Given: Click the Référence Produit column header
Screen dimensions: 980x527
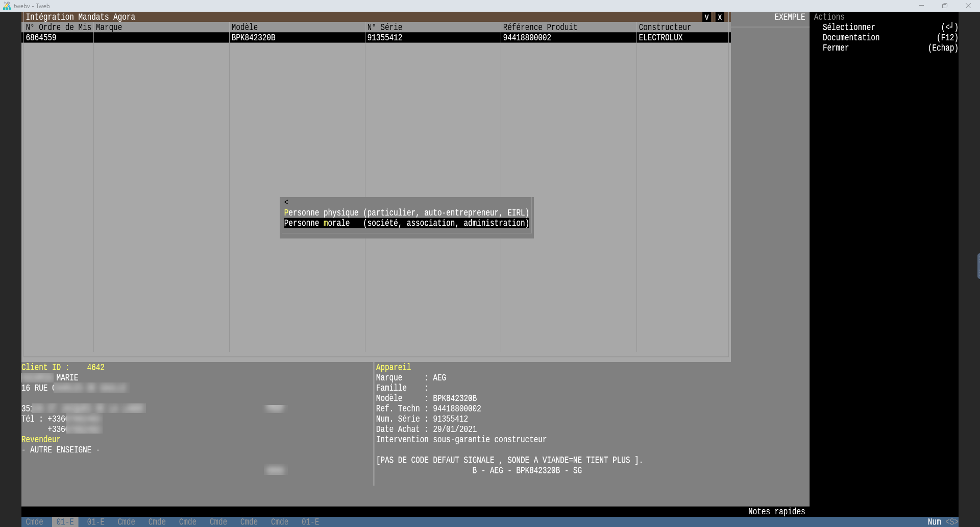Looking at the screenshot, I should 540,27.
